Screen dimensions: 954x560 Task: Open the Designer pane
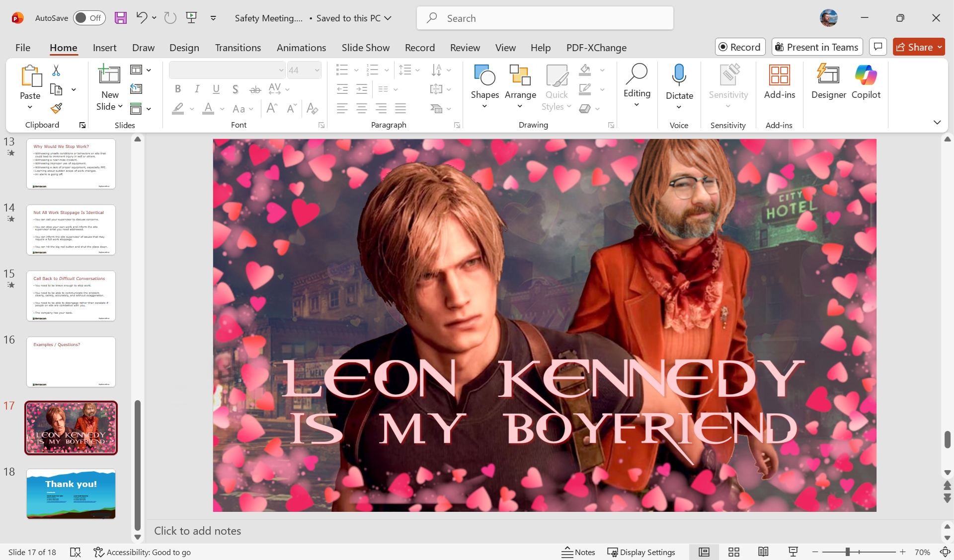point(828,82)
